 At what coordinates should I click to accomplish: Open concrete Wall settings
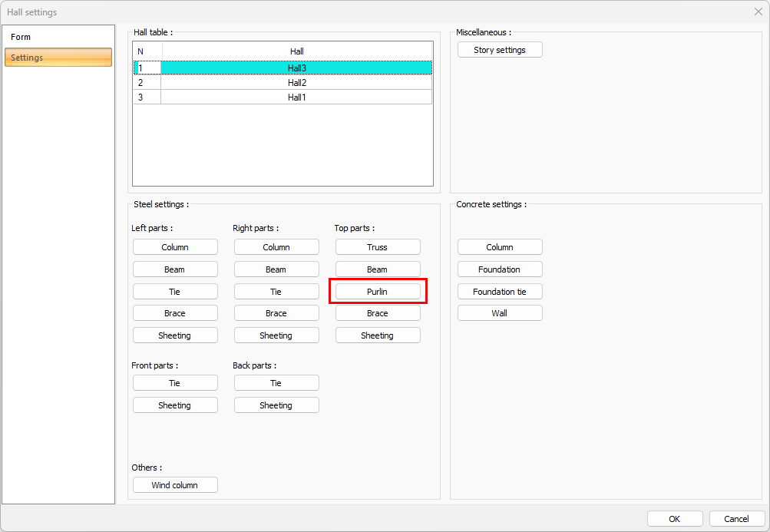500,313
